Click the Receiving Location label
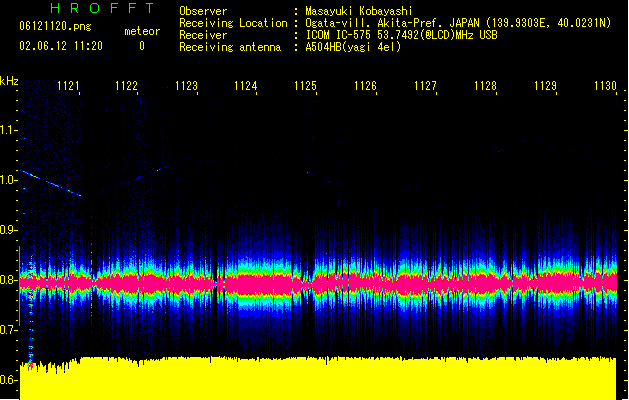629x400 pixels. [x=233, y=23]
